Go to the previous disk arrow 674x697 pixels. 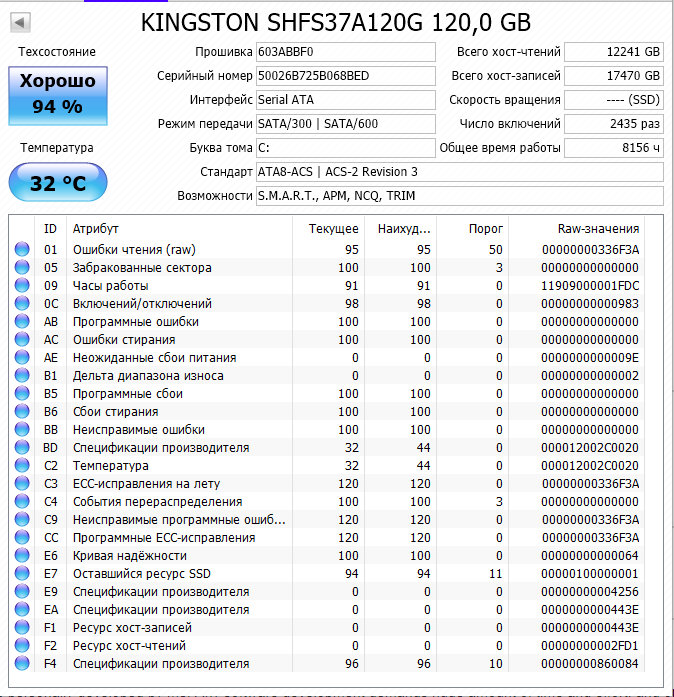click(20, 22)
